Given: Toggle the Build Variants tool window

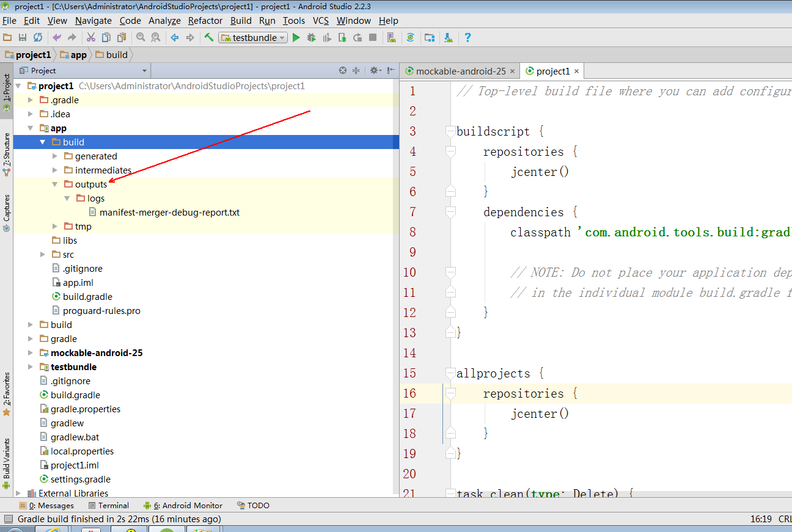Looking at the screenshot, I should pyautogui.click(x=6, y=464).
